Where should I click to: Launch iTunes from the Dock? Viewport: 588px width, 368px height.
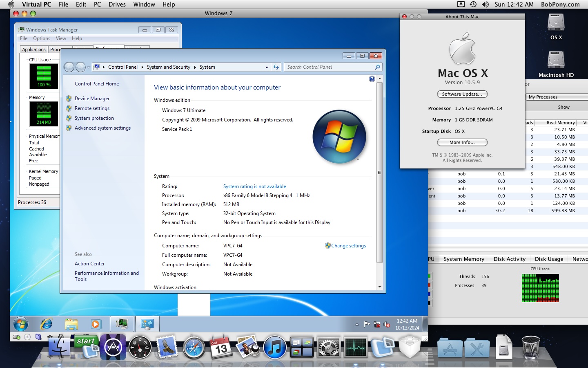coord(275,348)
